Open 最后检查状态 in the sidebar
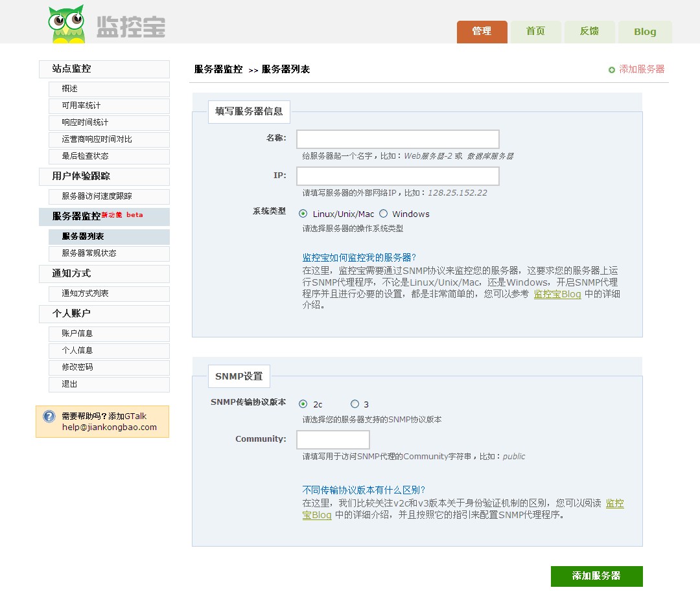 tap(109, 157)
